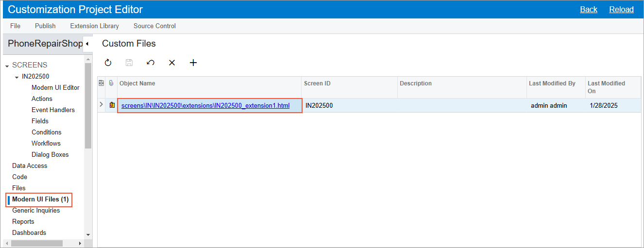
Task: Click the attachment paperclip column header icon
Action: (111, 83)
